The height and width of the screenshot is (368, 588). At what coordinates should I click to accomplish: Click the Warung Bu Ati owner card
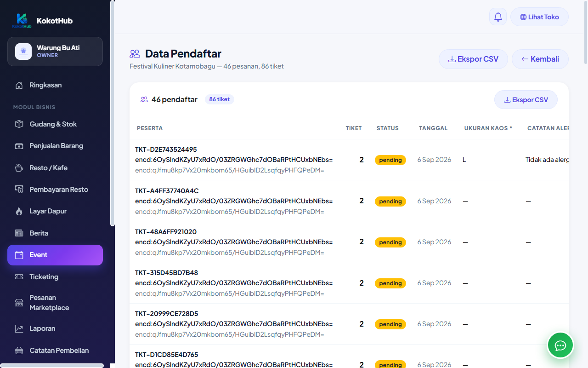click(55, 52)
